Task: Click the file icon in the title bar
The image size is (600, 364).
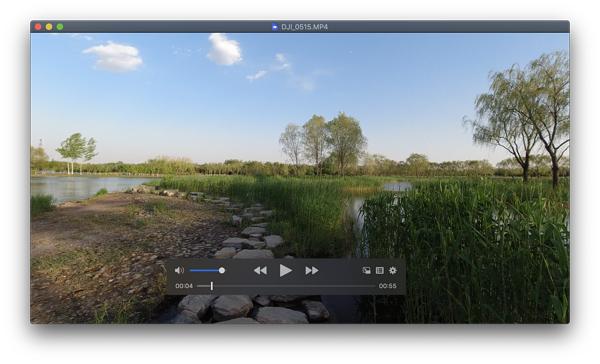Action: tap(275, 27)
